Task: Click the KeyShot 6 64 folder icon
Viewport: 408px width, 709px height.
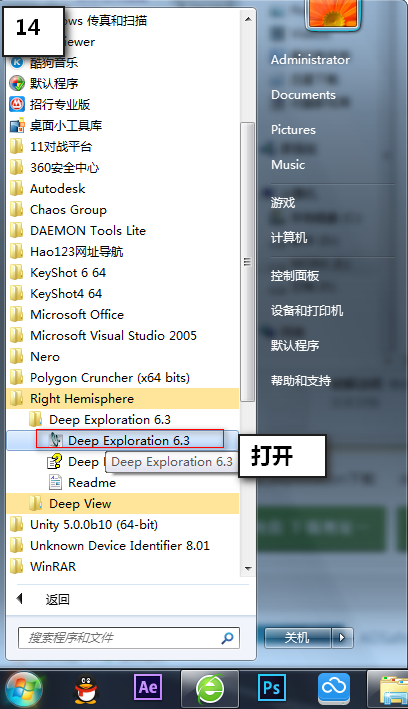Action: pos(17,272)
